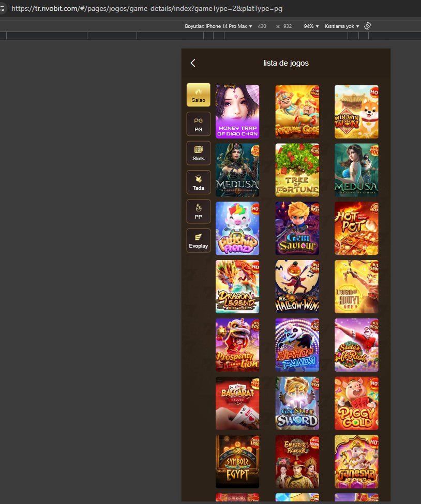
Task: Open the PG provider category
Action: point(199,124)
